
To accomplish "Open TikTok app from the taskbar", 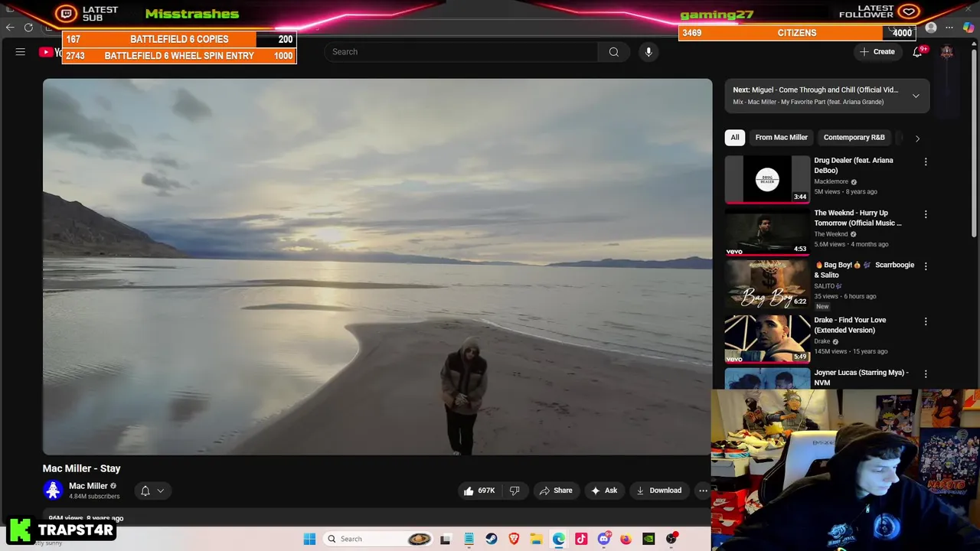I will tap(581, 539).
